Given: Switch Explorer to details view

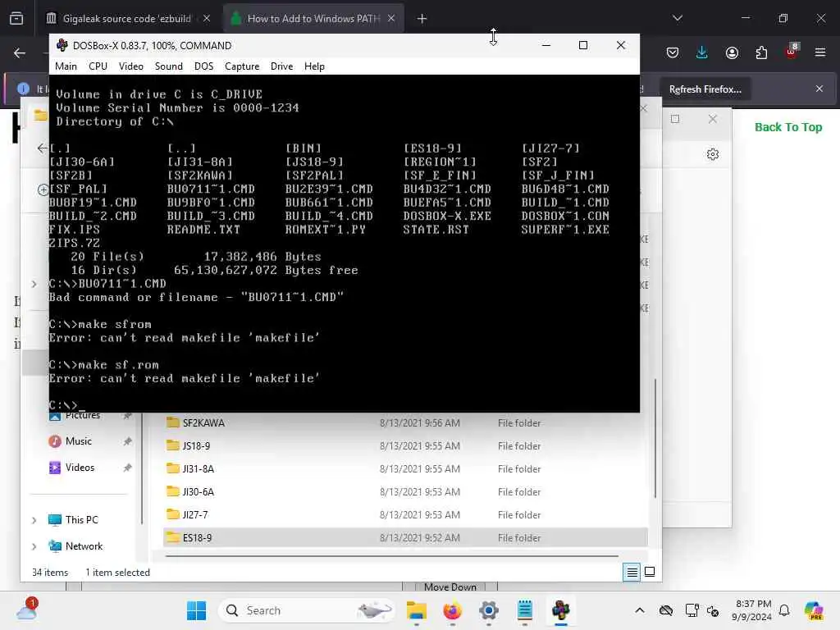Looking at the screenshot, I should click(x=632, y=572).
